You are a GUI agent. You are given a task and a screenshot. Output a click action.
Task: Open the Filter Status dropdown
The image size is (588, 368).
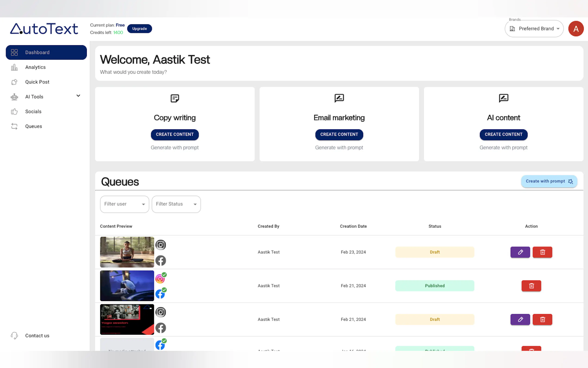coord(176,204)
